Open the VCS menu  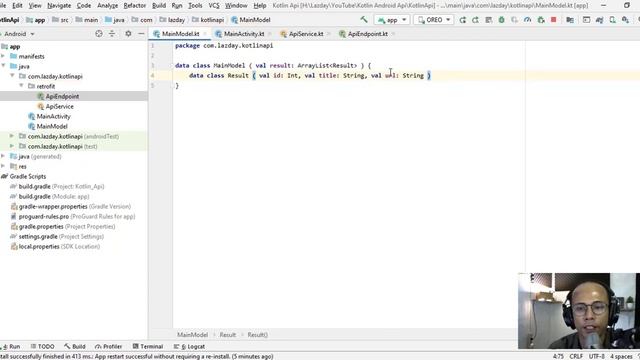pos(214,6)
